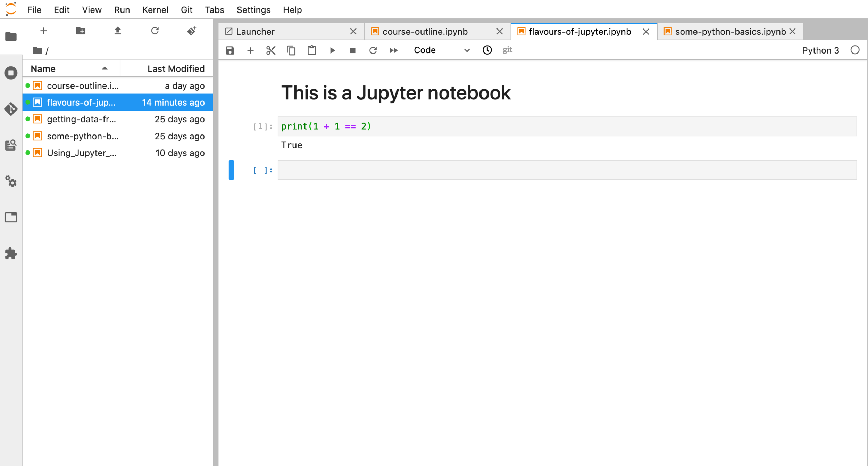Click the git clone icon in file browser

pos(192,31)
